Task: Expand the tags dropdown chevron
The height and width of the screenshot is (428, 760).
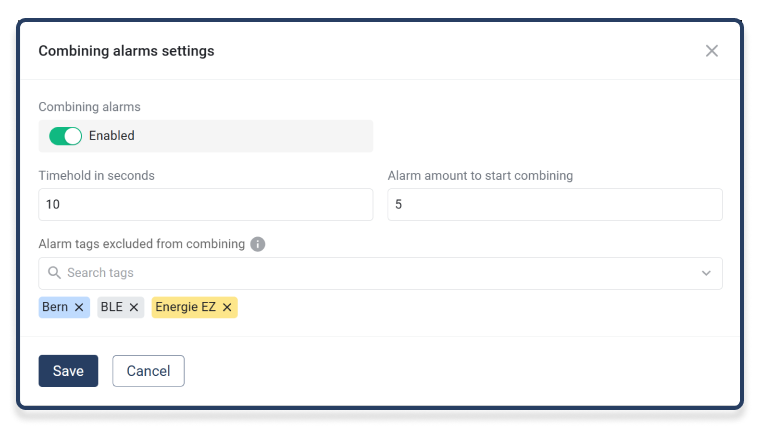Action: (706, 273)
